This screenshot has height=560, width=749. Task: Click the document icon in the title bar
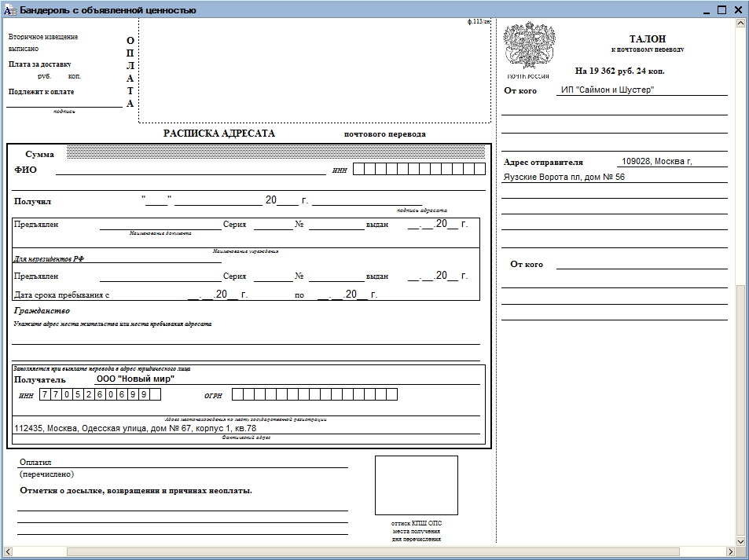[9, 9]
